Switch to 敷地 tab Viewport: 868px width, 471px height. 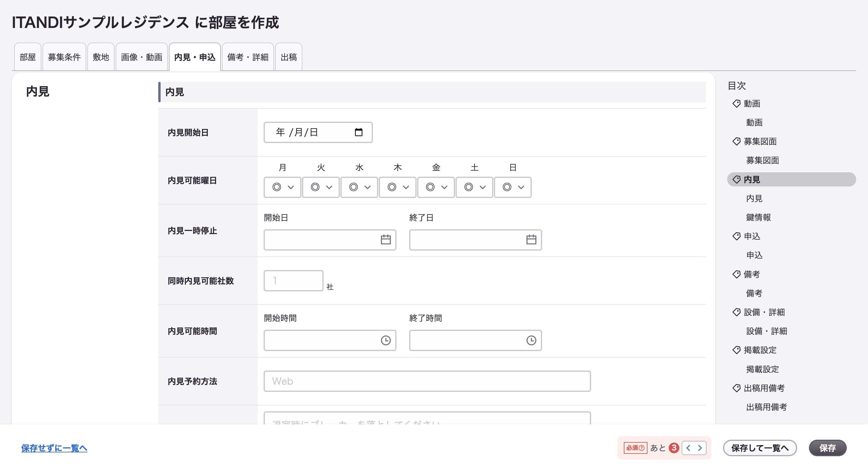(101, 57)
